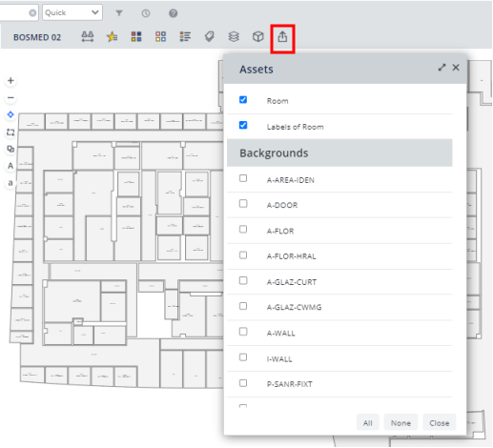Open the layers stack icon
The width and height of the screenshot is (493, 448).
click(234, 37)
